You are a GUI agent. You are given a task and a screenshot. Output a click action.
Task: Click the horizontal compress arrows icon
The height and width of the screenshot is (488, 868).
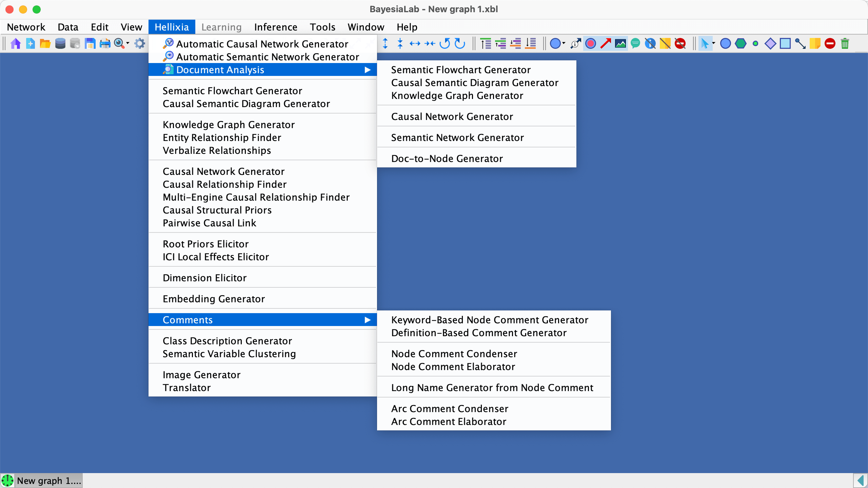[430, 43]
